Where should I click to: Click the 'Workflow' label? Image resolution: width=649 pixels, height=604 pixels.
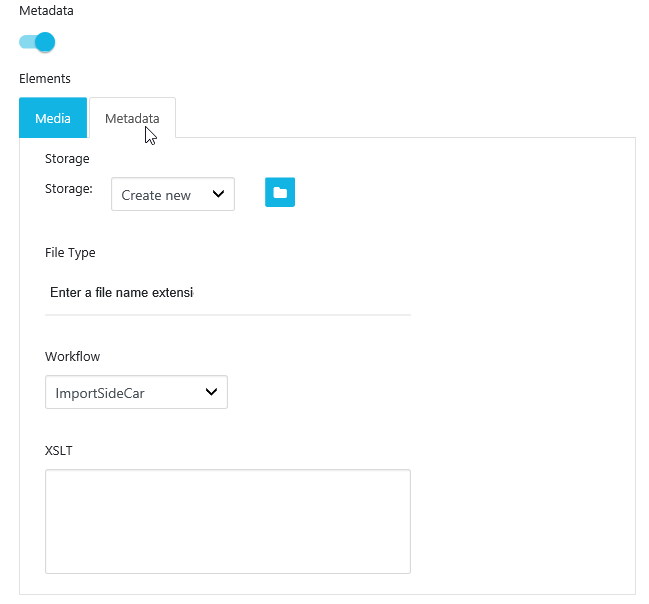click(72, 356)
